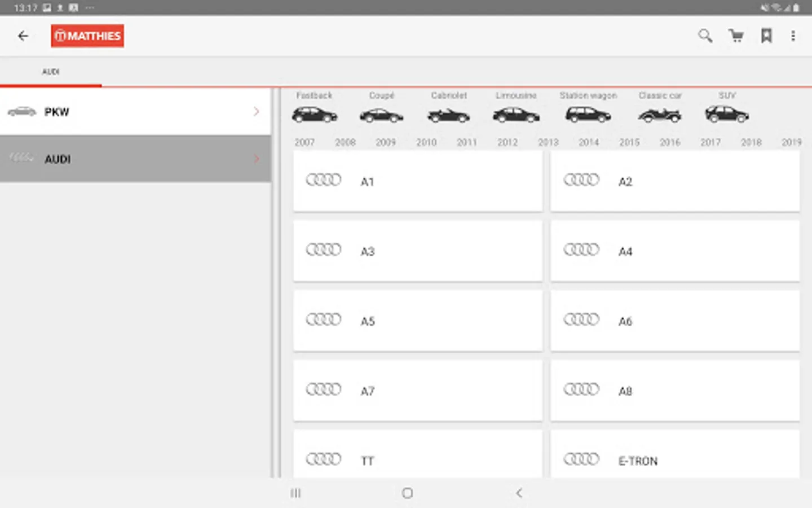Tap the Audi rings logo beside A4

tap(581, 249)
